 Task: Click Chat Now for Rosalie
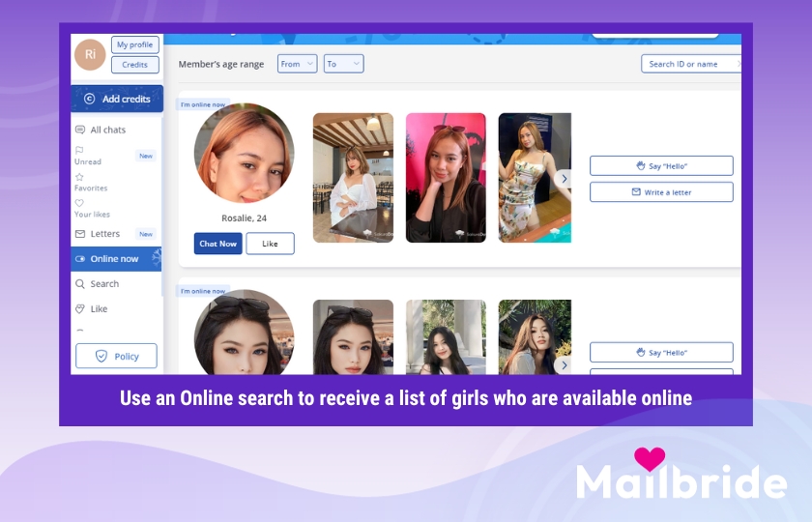(x=218, y=244)
